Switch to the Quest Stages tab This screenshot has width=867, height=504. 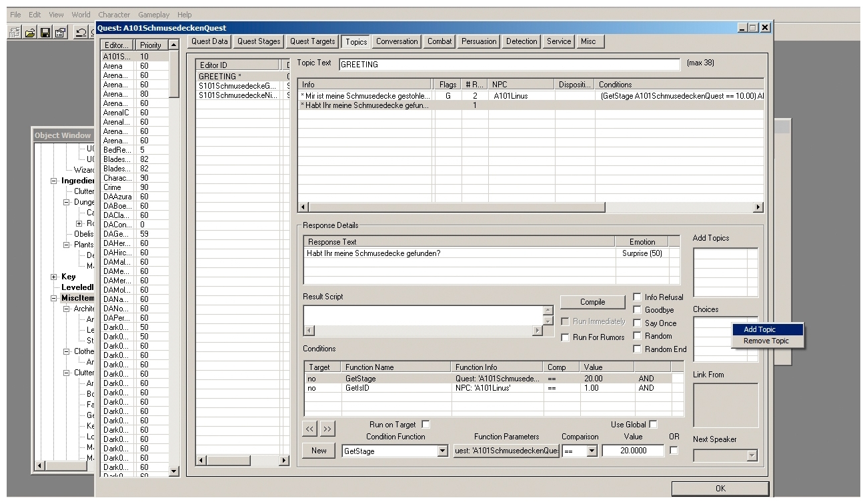pos(259,41)
